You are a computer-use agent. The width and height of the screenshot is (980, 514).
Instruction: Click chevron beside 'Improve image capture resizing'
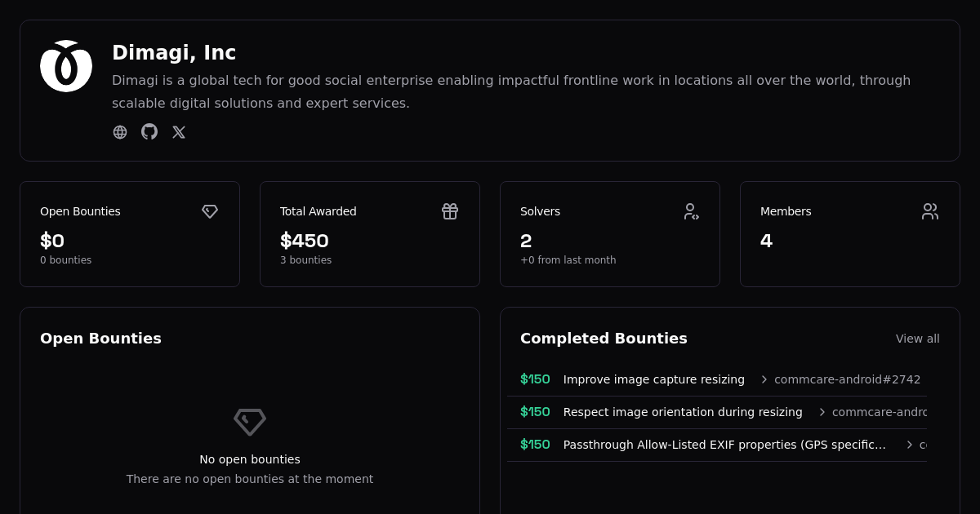point(764,379)
